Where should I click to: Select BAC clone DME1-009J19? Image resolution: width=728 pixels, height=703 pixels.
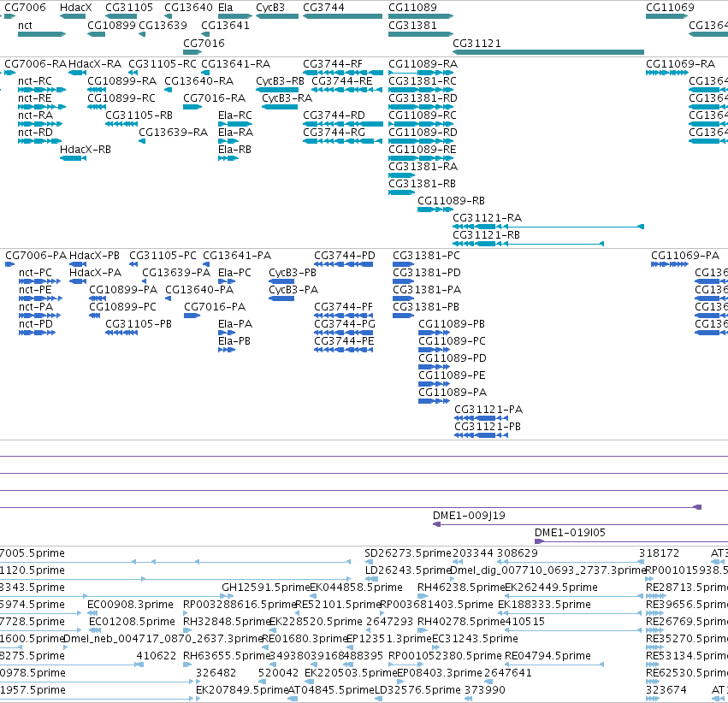580,524
